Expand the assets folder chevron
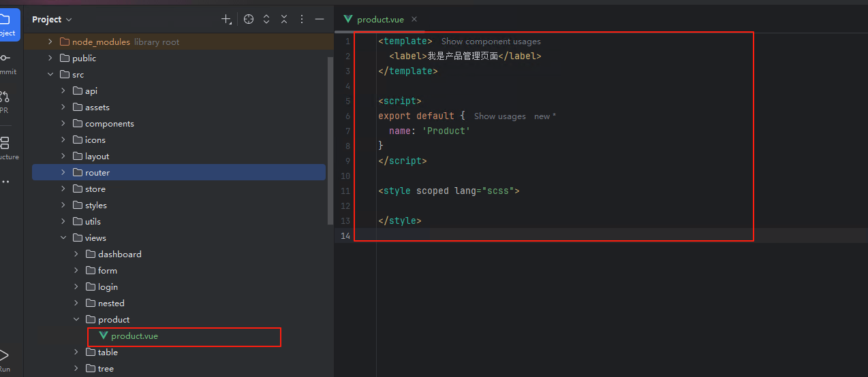Screen dimensions: 868x377 [63, 108]
